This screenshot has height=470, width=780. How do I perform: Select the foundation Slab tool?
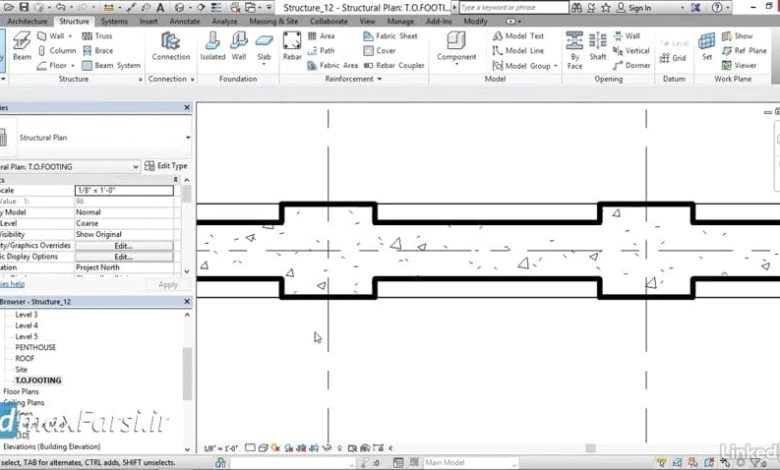[x=264, y=48]
